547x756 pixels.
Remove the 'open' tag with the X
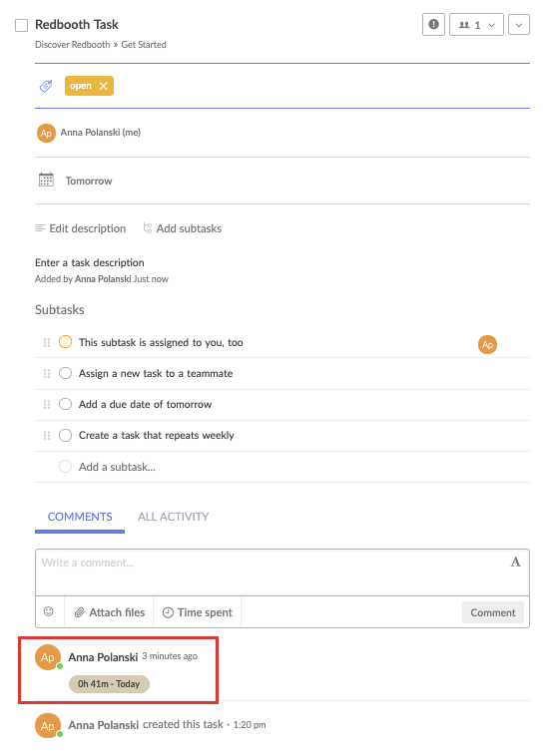(x=103, y=86)
